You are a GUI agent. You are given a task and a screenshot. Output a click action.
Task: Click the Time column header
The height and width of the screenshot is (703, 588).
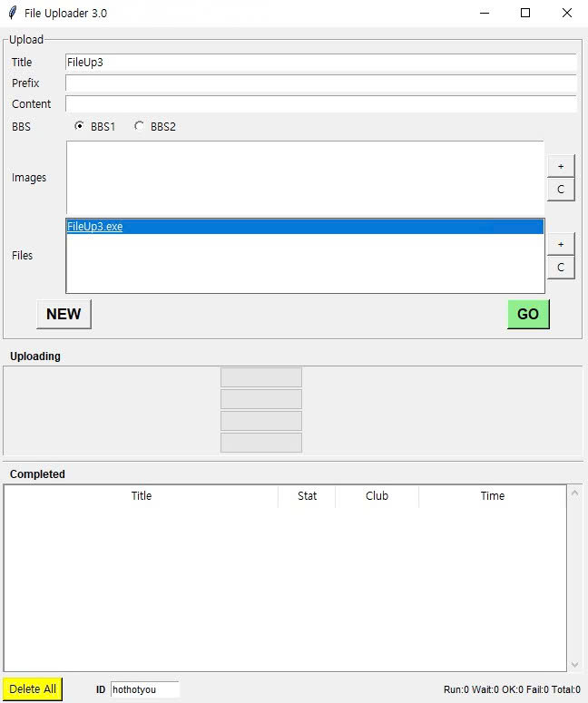point(493,496)
